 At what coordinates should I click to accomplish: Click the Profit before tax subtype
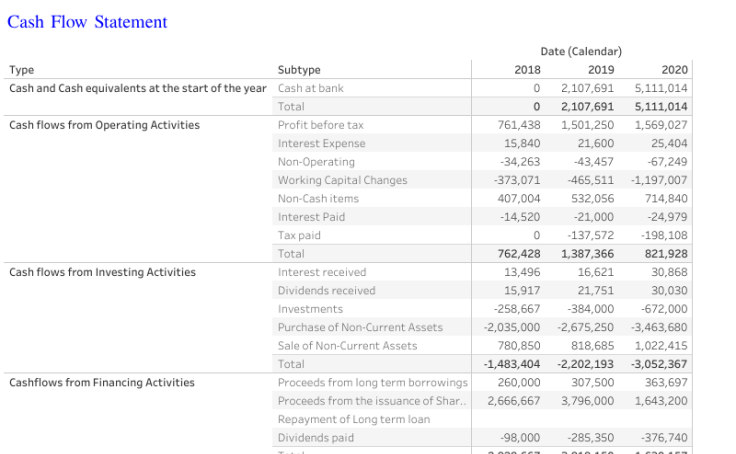coord(320,125)
